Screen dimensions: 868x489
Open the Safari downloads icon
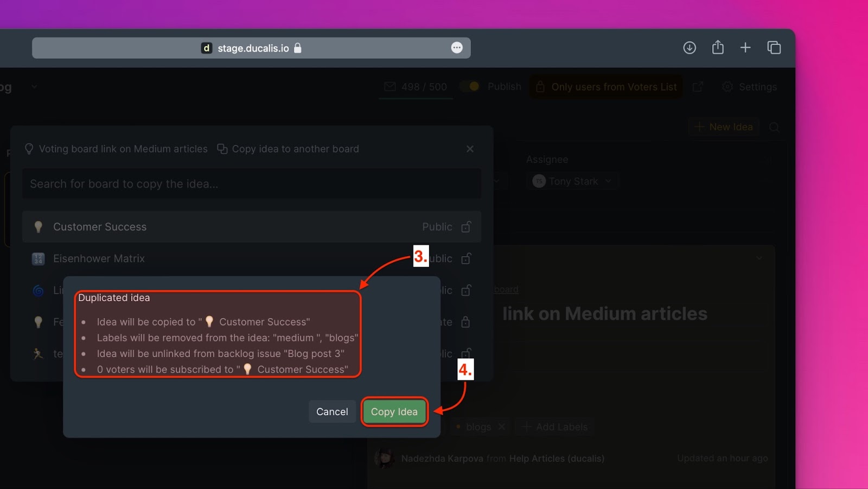pos(690,48)
